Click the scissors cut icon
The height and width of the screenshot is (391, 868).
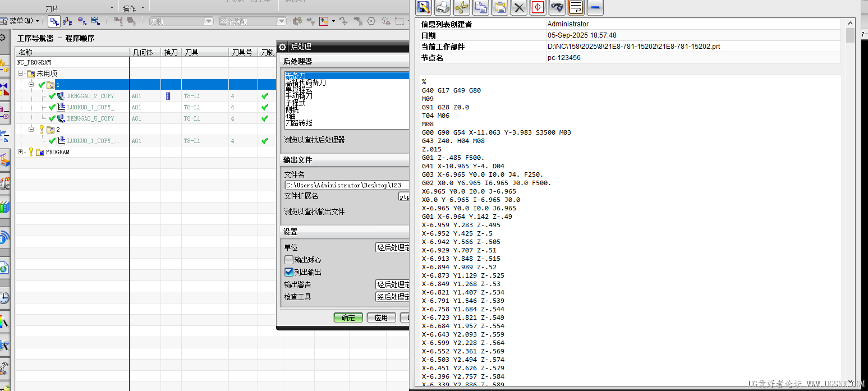(x=461, y=7)
